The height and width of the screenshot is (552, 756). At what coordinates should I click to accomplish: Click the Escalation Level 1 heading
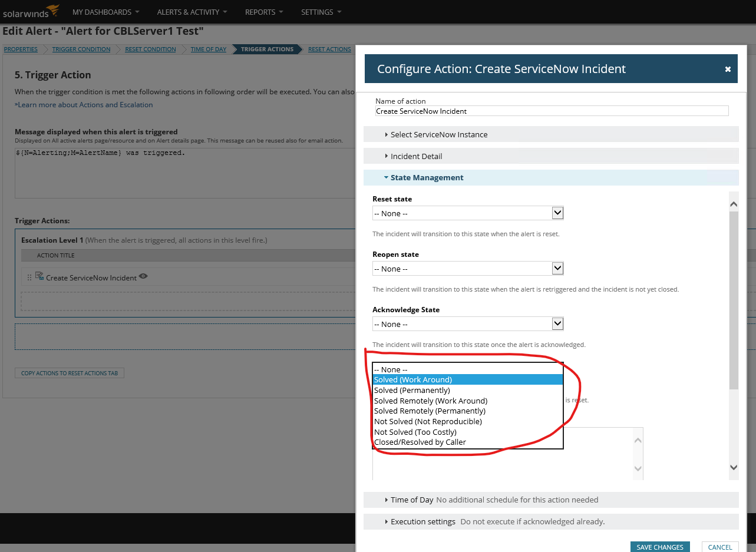pos(52,240)
